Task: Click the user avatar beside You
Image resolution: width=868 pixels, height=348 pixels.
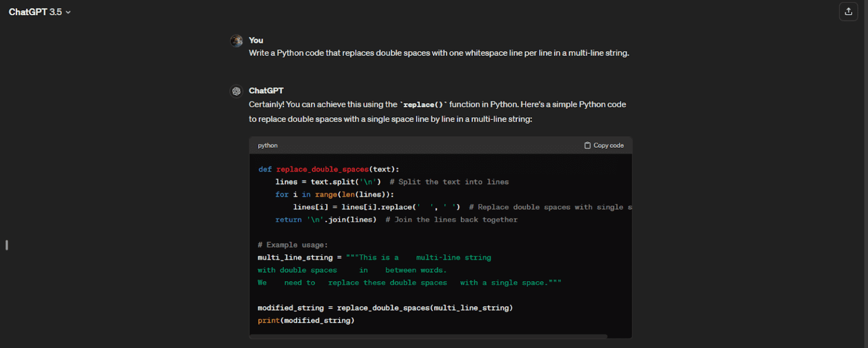Action: [236, 41]
